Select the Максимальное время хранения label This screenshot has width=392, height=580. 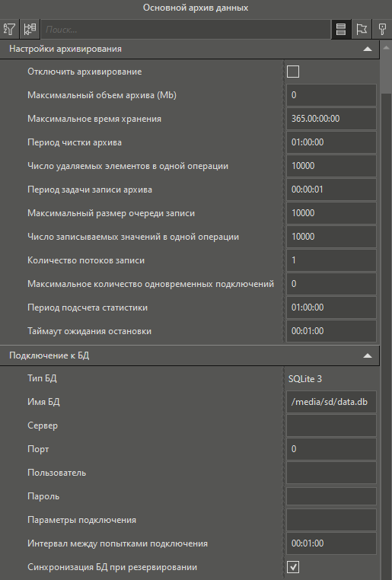pyautogui.click(x=94, y=119)
